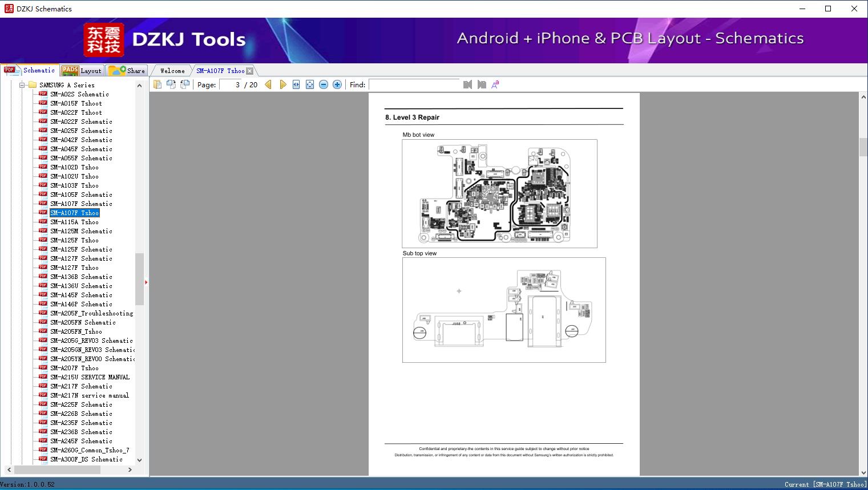
Task: Click the Mb bot view board diagram
Action: (x=499, y=193)
